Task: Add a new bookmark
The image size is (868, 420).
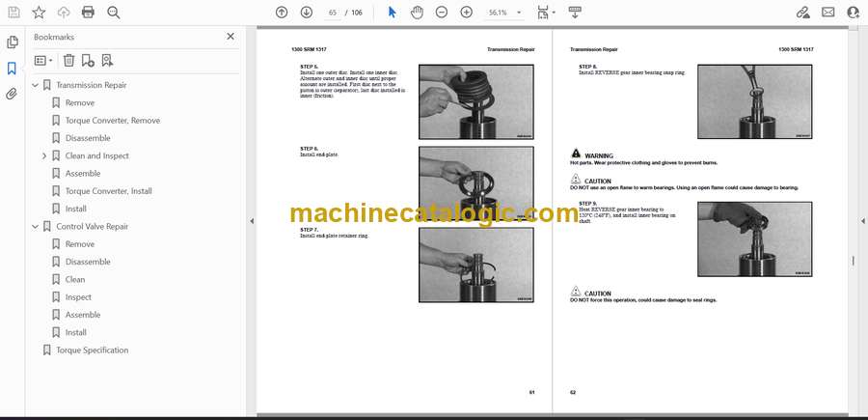Action: coord(88,61)
